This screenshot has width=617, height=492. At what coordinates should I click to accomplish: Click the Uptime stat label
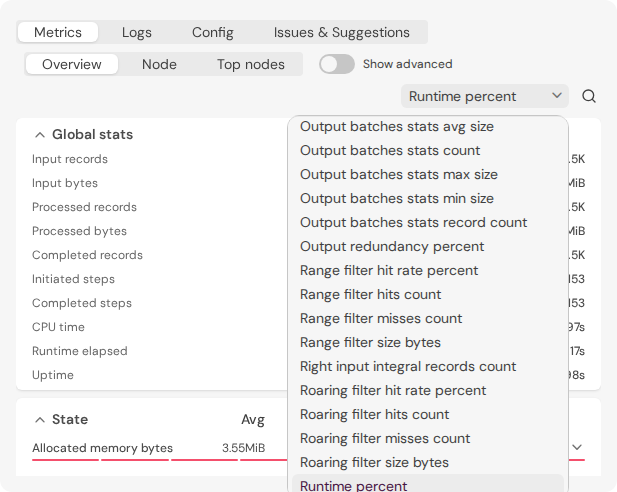pos(53,375)
